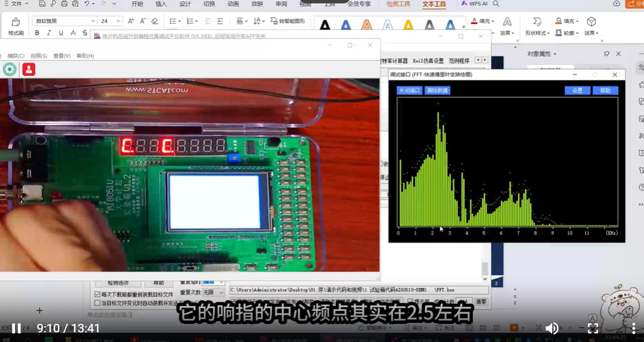Click the hex file path input field
644x342 pixels.
(359, 290)
